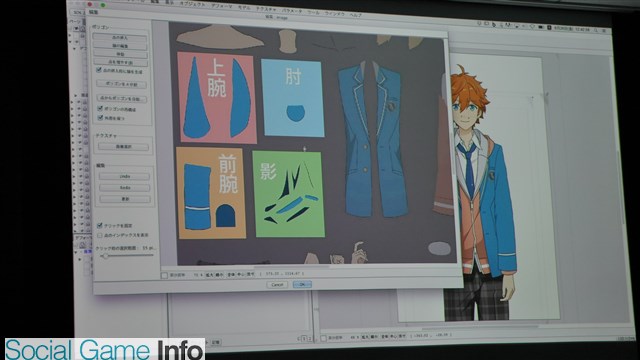Adjust the click selection range slider

[105, 256]
